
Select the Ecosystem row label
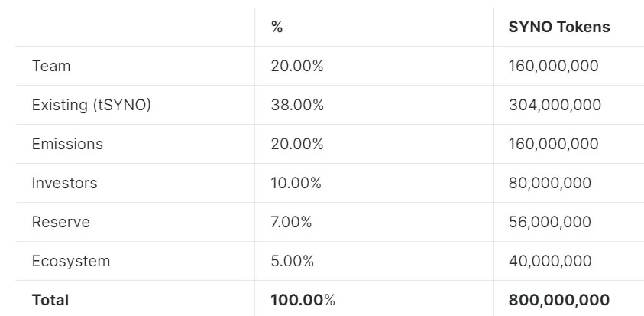pos(71,261)
